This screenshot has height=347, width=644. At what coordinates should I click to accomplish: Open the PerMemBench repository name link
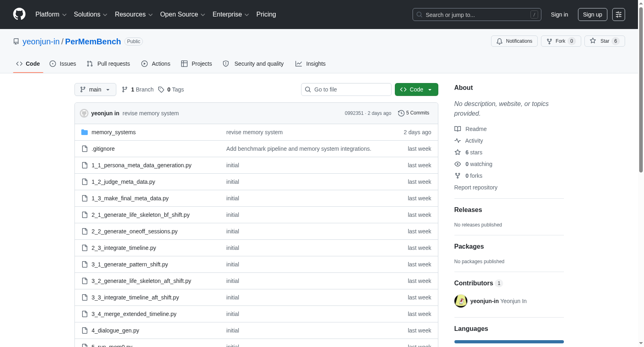(93, 42)
